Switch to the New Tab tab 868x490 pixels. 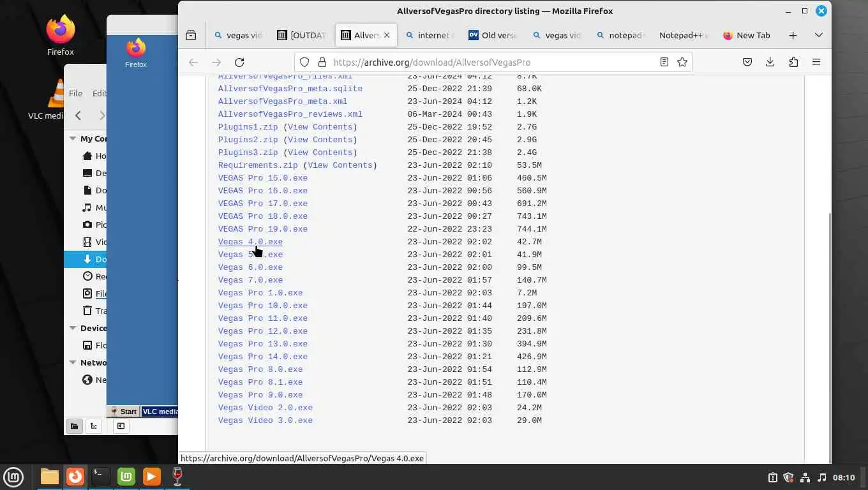747,36
